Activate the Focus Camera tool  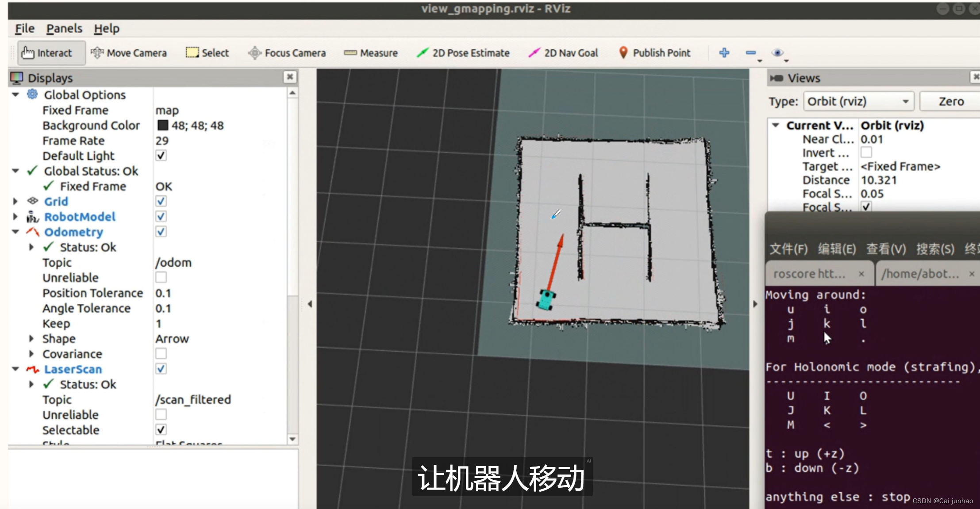tap(287, 53)
